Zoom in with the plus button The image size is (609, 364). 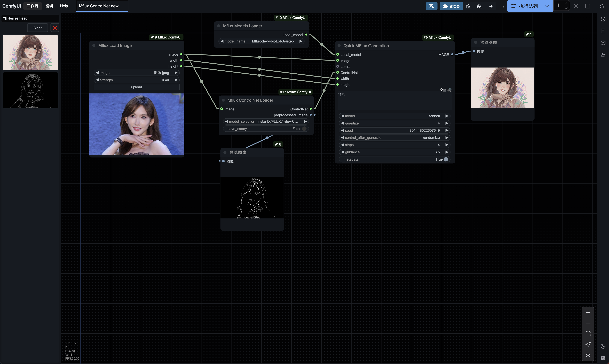[x=588, y=312]
